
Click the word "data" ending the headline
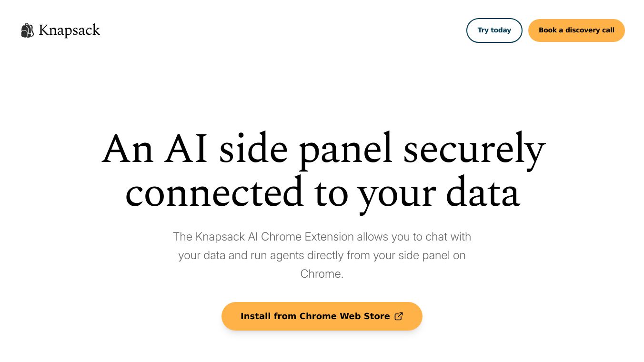[482, 193]
